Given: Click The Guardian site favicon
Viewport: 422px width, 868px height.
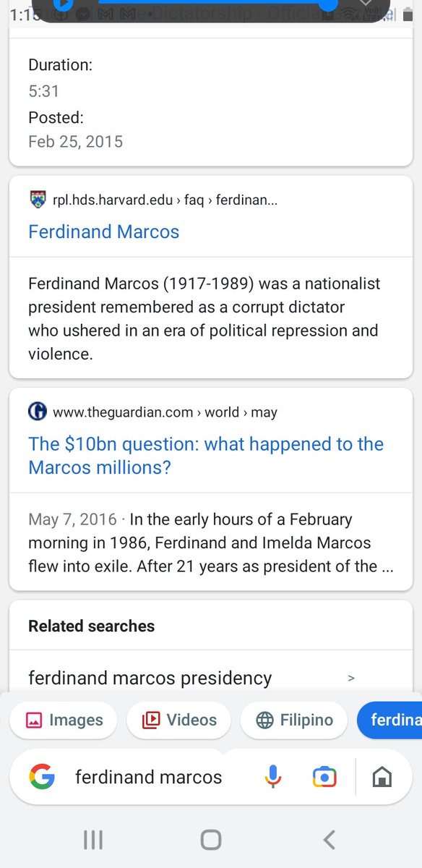Looking at the screenshot, I should click(x=38, y=412).
